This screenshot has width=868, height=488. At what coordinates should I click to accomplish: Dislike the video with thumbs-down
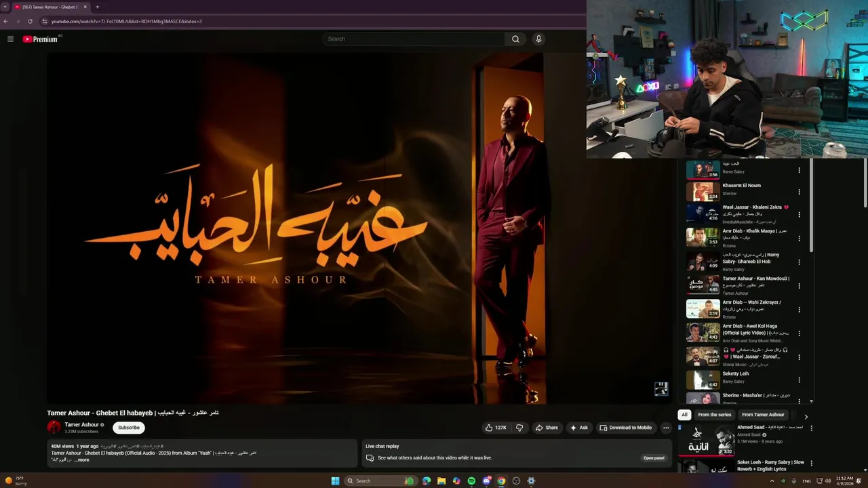click(x=519, y=428)
